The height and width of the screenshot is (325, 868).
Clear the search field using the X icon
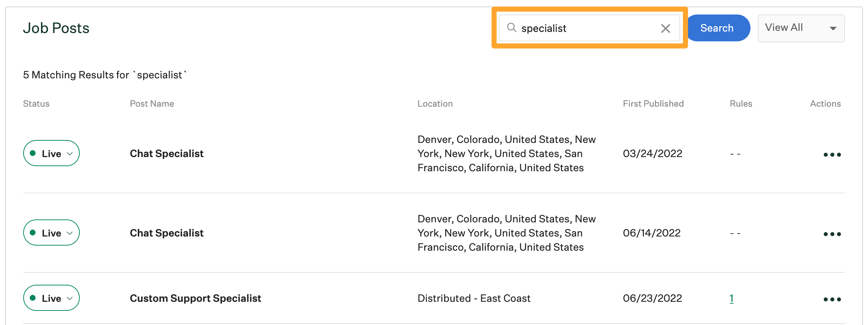pos(666,28)
